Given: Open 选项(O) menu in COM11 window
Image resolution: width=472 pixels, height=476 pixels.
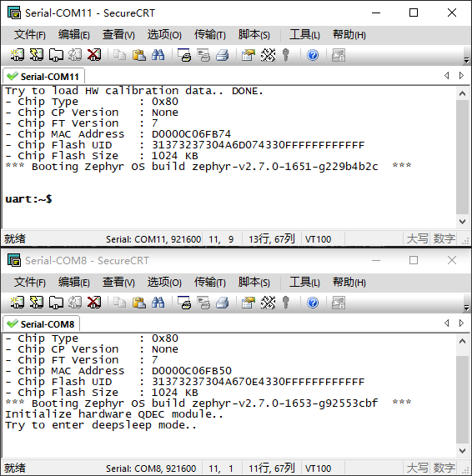Looking at the screenshot, I should point(164,35).
